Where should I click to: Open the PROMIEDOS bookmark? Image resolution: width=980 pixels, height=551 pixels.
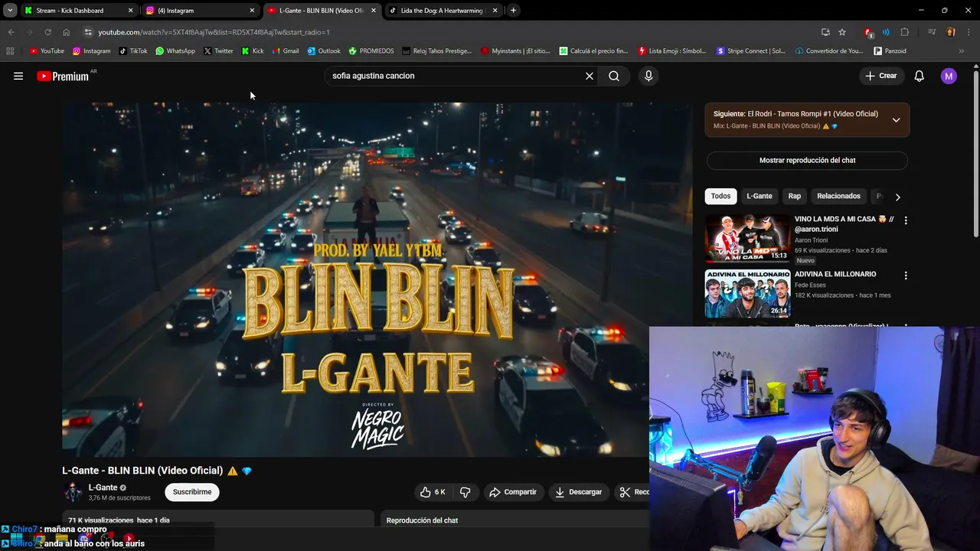[x=371, y=51]
